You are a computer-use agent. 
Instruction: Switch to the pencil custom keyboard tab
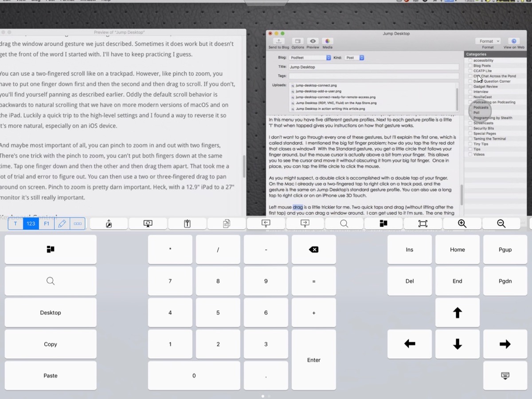[62, 224]
